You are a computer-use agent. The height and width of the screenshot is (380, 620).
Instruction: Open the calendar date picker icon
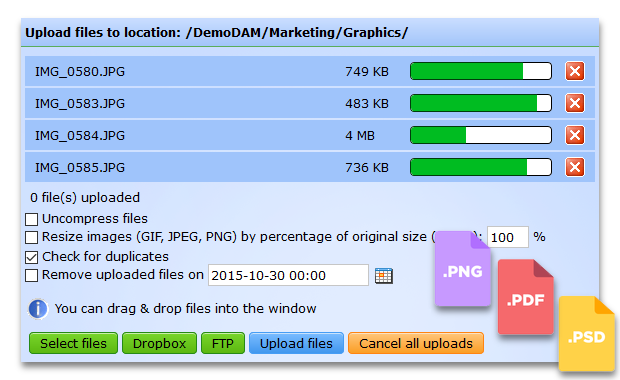[384, 276]
